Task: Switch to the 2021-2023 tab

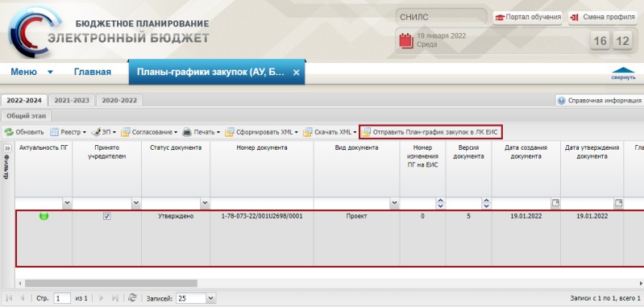Action: [x=72, y=100]
